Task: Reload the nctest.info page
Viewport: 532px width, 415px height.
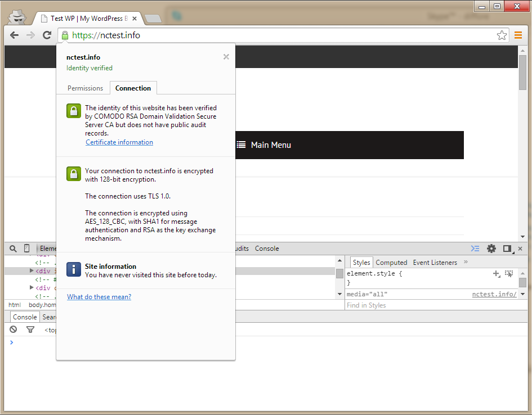Action: point(47,35)
